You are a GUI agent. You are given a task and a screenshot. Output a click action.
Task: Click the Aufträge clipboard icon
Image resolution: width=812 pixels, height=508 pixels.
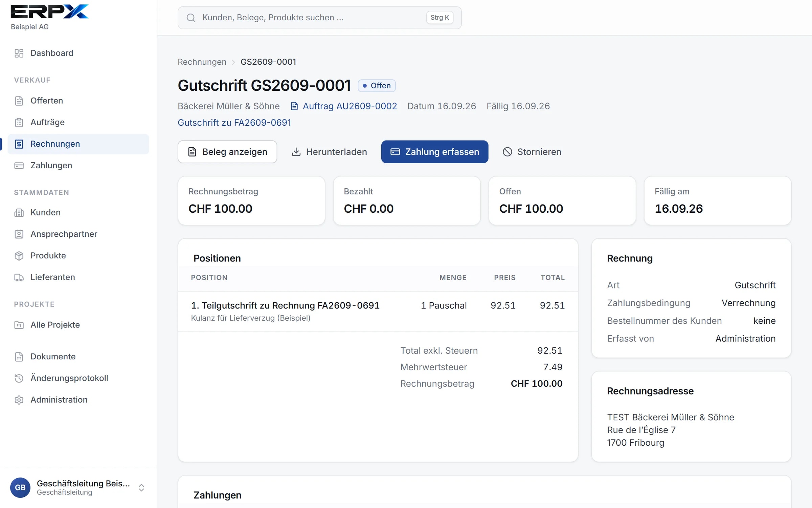coord(19,122)
